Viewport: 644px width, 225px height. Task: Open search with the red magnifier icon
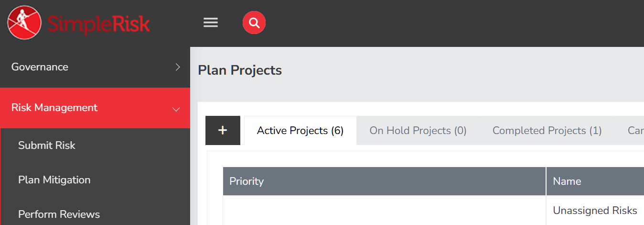click(x=254, y=23)
